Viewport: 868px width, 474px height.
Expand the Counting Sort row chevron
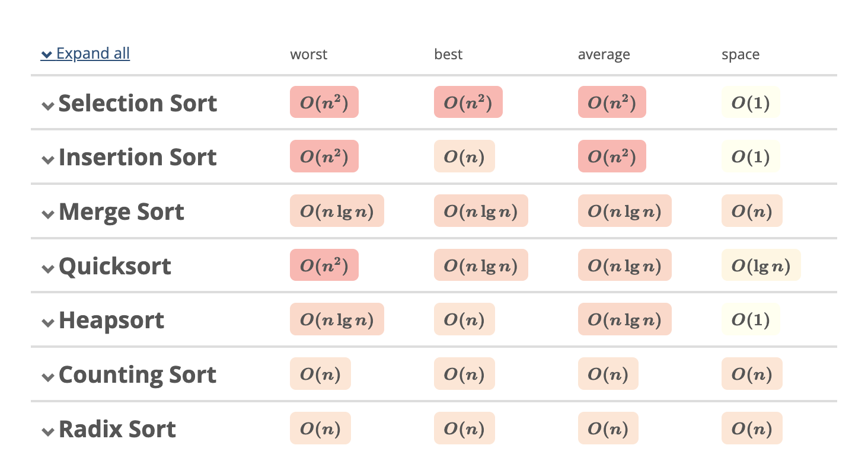coord(48,377)
